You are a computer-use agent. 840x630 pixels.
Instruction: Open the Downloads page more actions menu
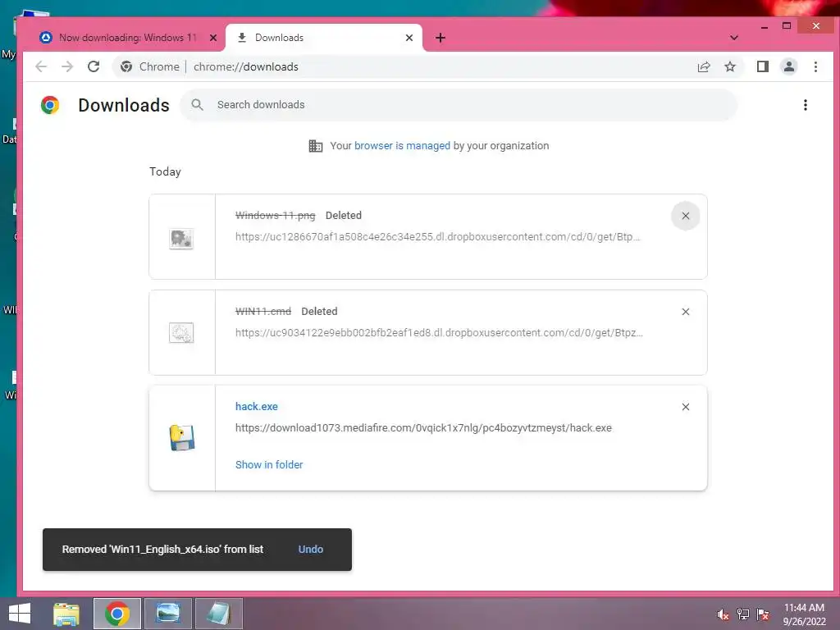(806, 105)
